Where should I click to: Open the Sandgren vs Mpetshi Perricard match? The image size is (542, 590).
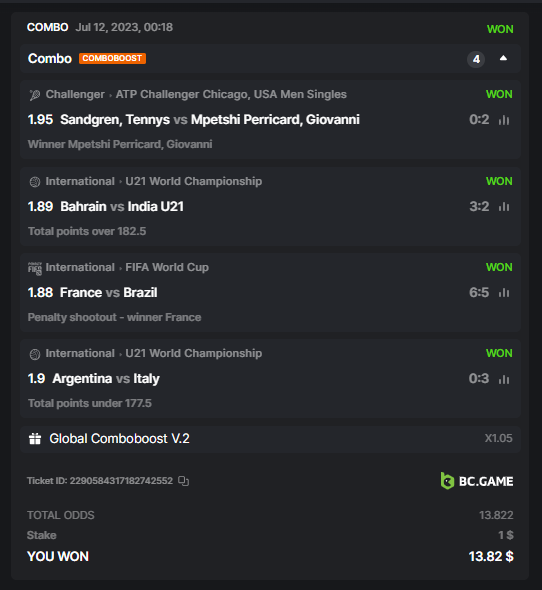(210, 120)
